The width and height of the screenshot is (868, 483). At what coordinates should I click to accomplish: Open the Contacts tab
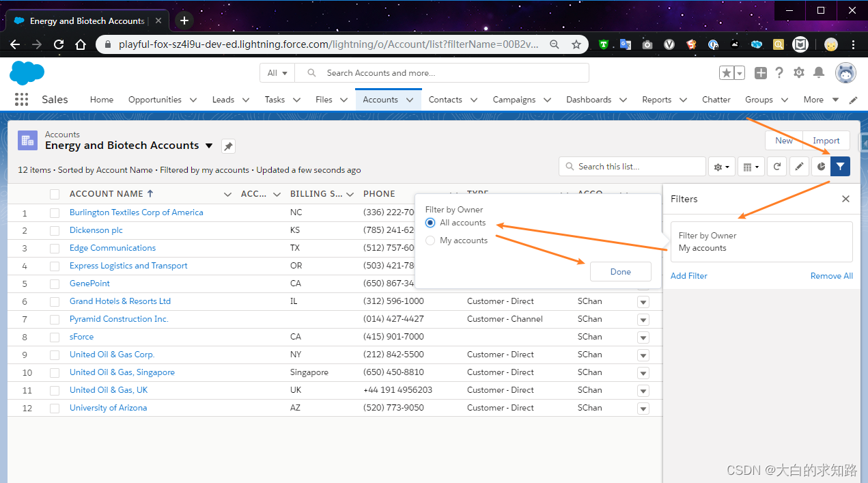[x=445, y=100]
